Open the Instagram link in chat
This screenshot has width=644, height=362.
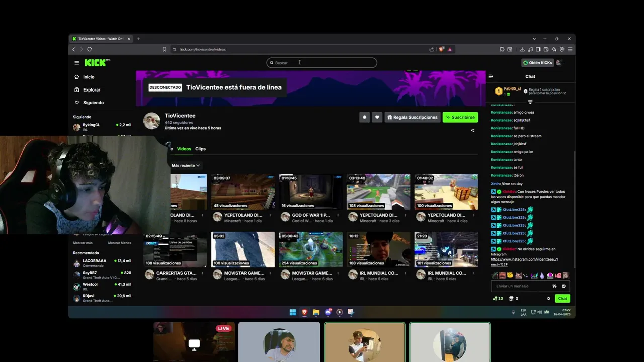524,262
